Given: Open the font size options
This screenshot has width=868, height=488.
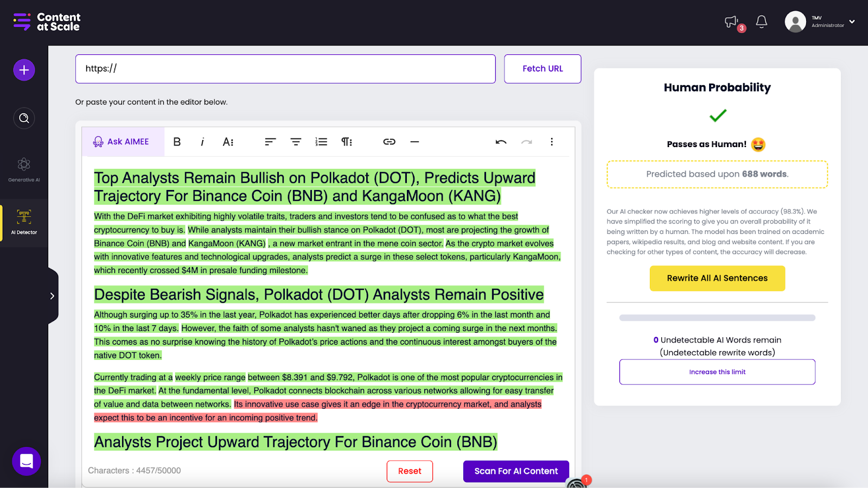Looking at the screenshot, I should [x=228, y=142].
